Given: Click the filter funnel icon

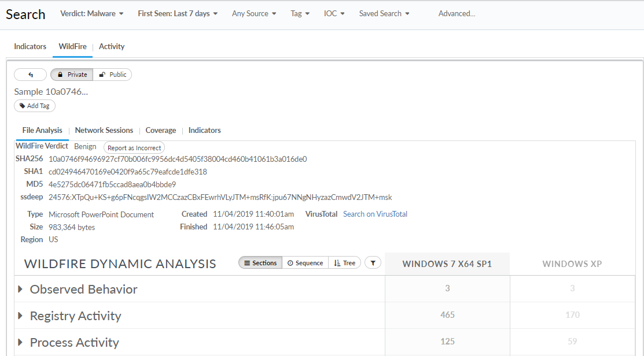Looking at the screenshot, I should (373, 263).
